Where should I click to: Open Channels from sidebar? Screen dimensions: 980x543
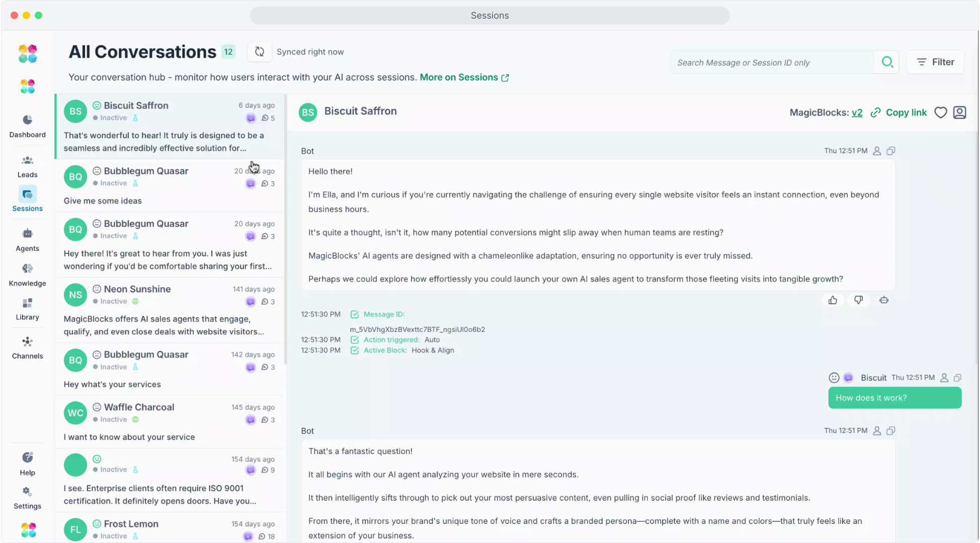point(27,348)
